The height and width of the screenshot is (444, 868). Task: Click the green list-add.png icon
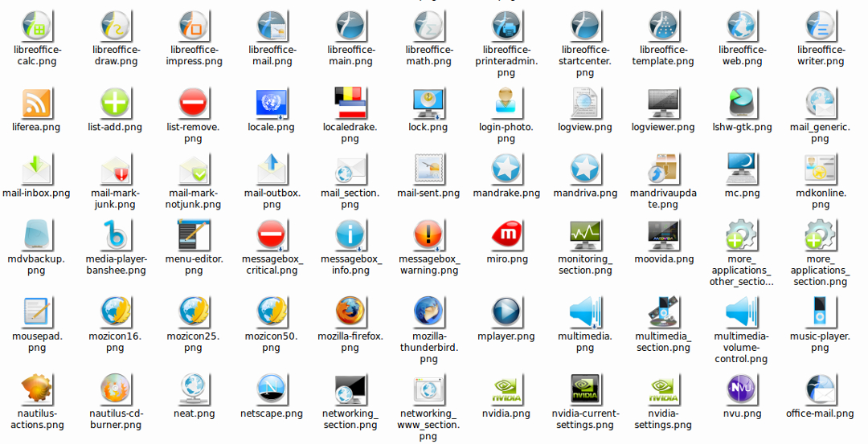pyautogui.click(x=115, y=104)
